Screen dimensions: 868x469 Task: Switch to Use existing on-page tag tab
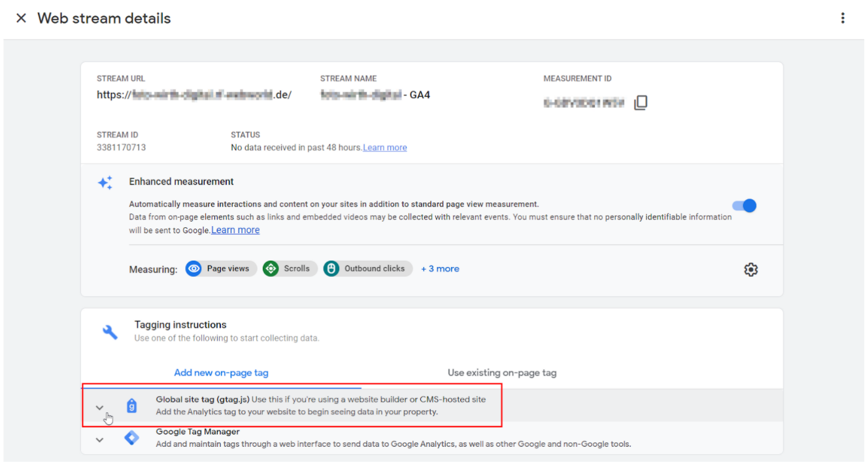tap(502, 372)
